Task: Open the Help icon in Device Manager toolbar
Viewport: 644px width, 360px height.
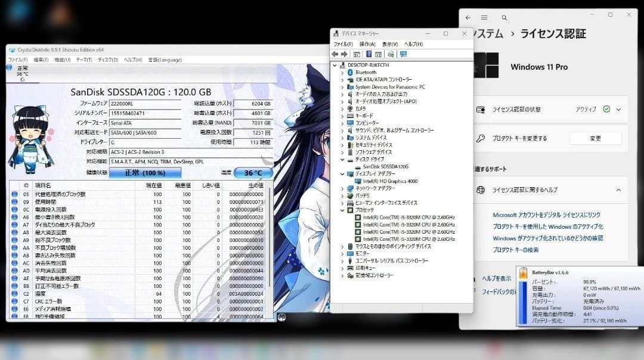Action: point(369,54)
